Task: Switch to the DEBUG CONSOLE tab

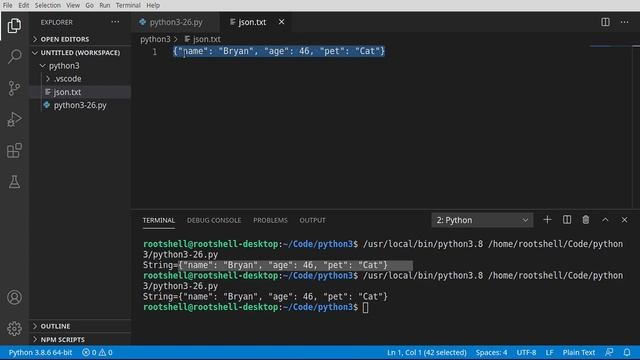Action: [214, 220]
